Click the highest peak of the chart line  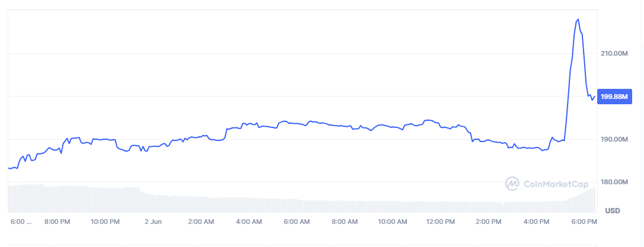[x=578, y=20]
